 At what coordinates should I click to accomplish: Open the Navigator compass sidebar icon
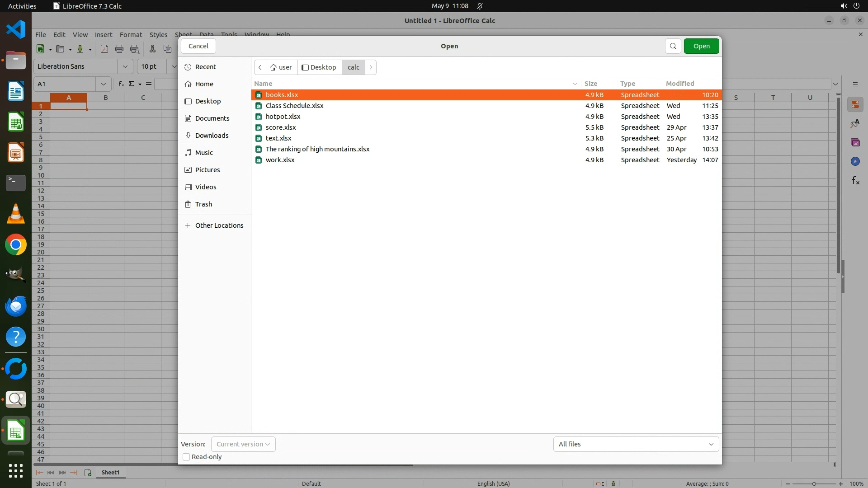tap(855, 161)
